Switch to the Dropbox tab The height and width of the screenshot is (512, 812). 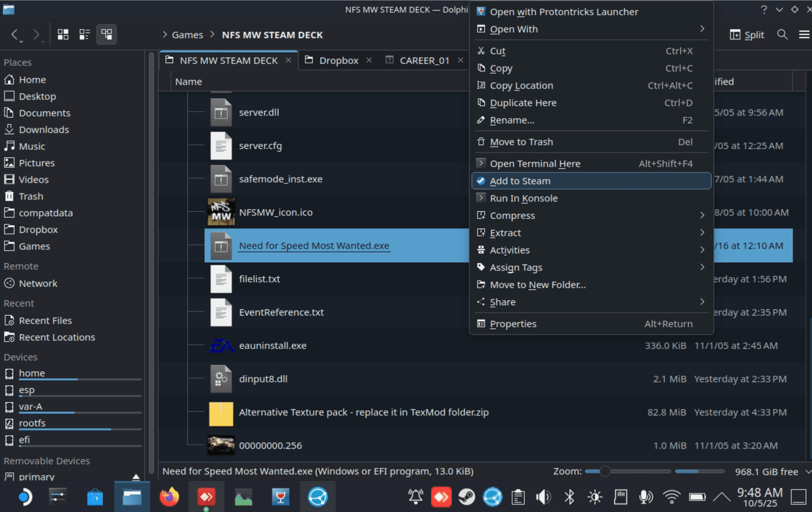(x=338, y=61)
